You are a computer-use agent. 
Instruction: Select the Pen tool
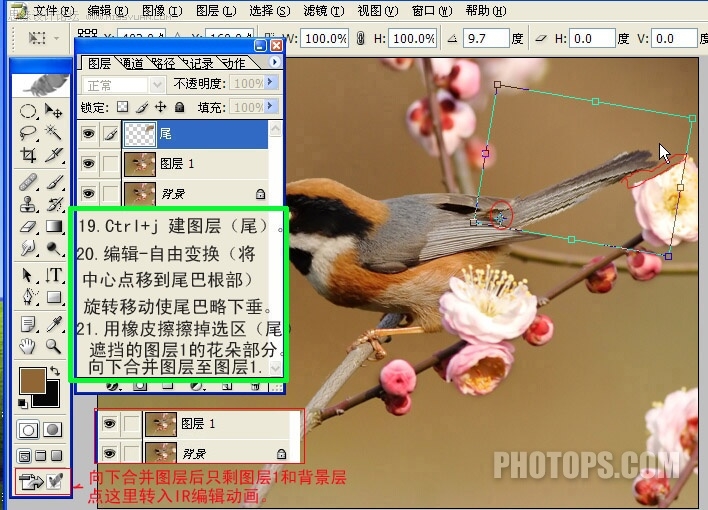(28, 296)
